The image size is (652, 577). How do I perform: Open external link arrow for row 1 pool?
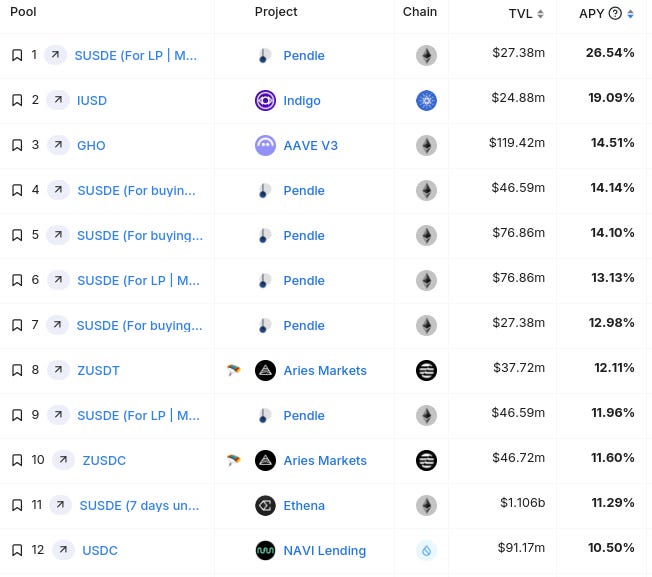pos(55,55)
